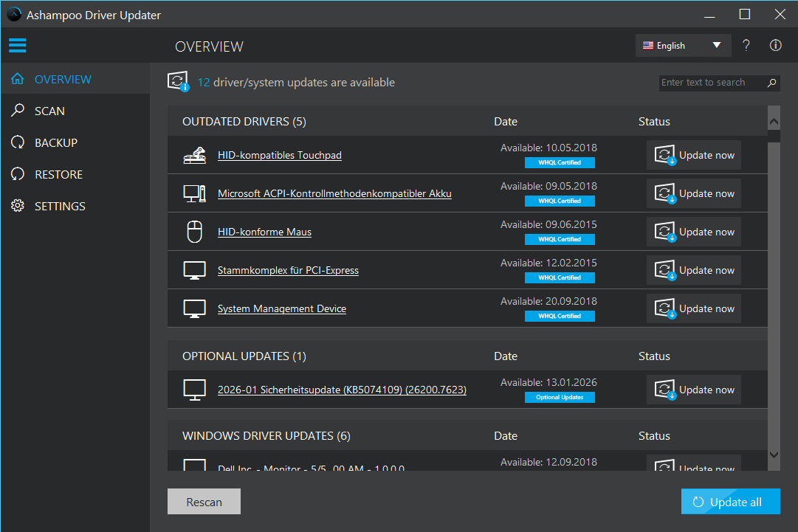Click the search magnifier icon

(x=771, y=83)
